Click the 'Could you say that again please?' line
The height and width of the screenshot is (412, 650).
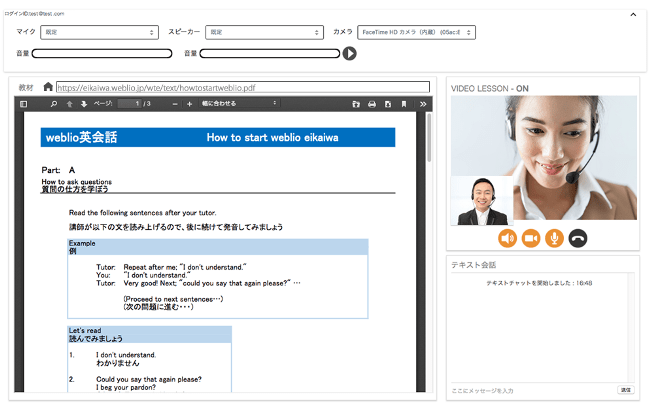tap(149, 379)
